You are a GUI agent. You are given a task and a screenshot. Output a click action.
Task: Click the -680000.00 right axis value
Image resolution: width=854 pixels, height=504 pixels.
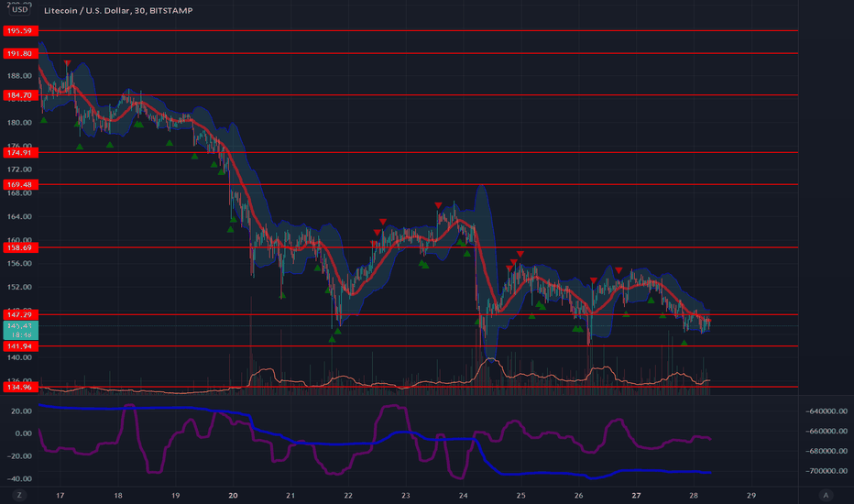[x=827, y=451]
